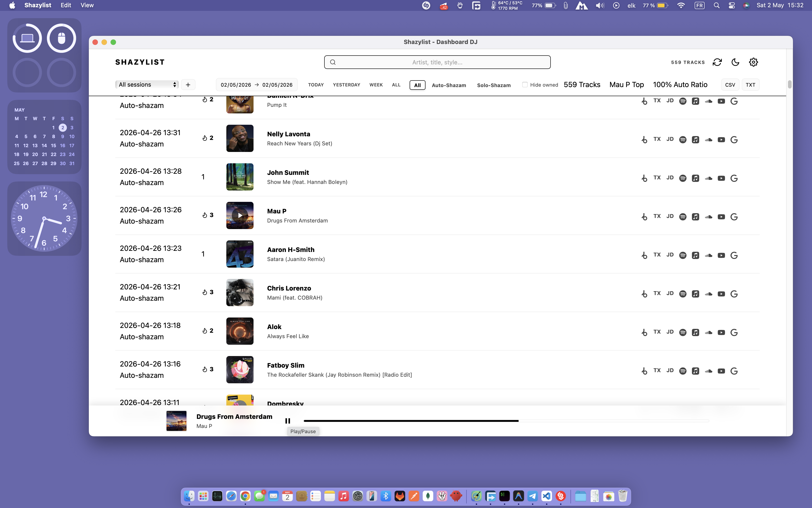Image resolution: width=812 pixels, height=508 pixels.
Task: Click the Fatboy Slim cover thumbnail
Action: click(x=239, y=370)
